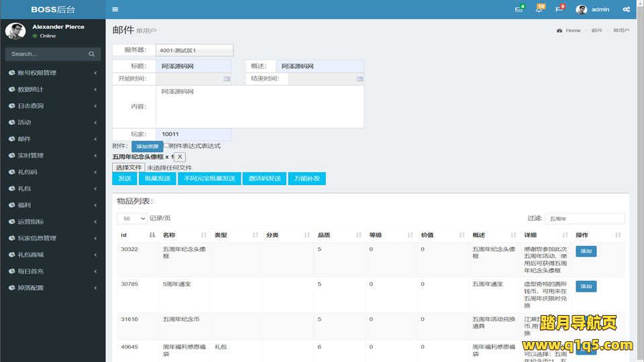
Task: Open the 服务器 server dropdown
Action: point(195,50)
